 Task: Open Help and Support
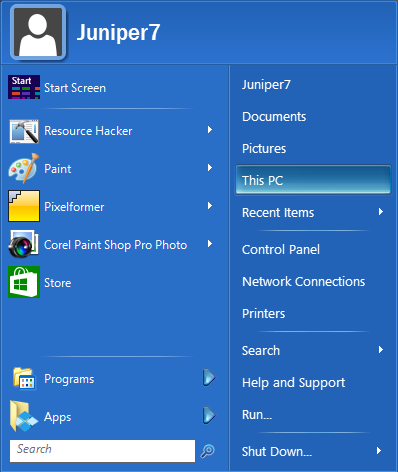point(293,383)
